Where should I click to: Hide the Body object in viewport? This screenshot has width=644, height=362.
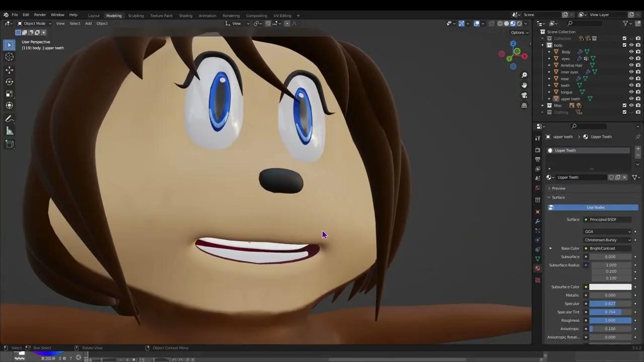(x=631, y=52)
